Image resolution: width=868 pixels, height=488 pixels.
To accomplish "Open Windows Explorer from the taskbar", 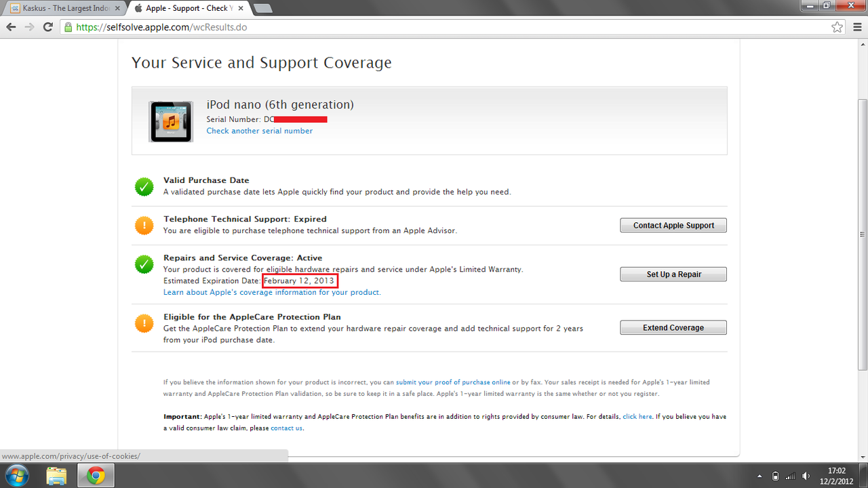I will (x=57, y=475).
